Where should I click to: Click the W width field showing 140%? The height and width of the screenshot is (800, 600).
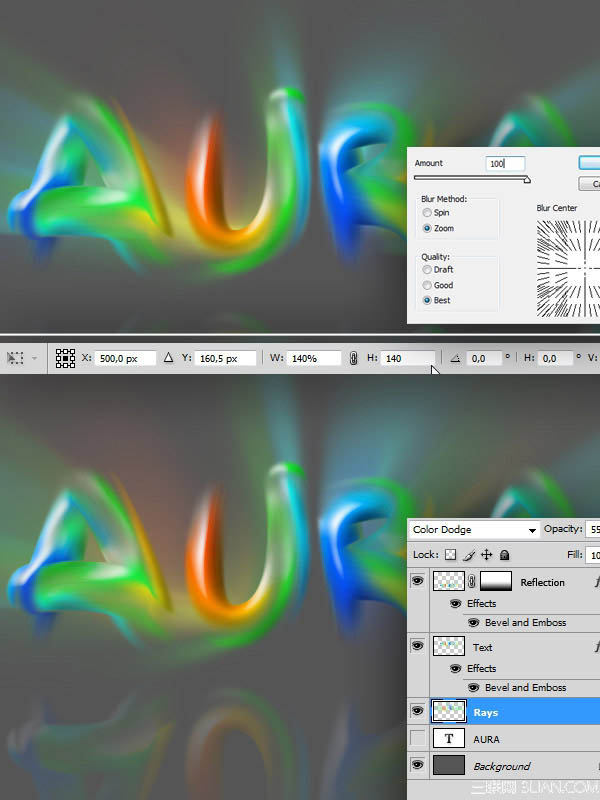[313, 358]
